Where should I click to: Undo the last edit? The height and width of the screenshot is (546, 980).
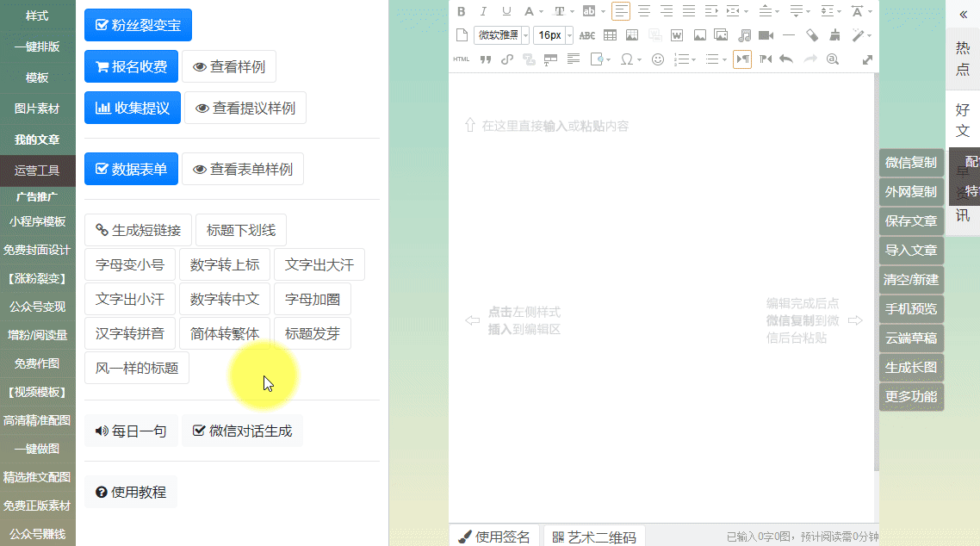(786, 59)
